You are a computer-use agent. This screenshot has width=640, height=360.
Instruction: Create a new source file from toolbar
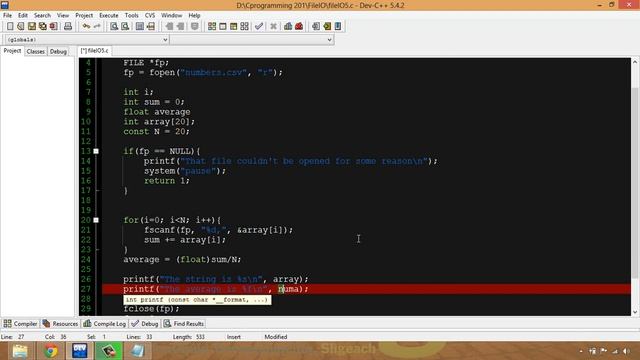pyautogui.click(x=10, y=27)
